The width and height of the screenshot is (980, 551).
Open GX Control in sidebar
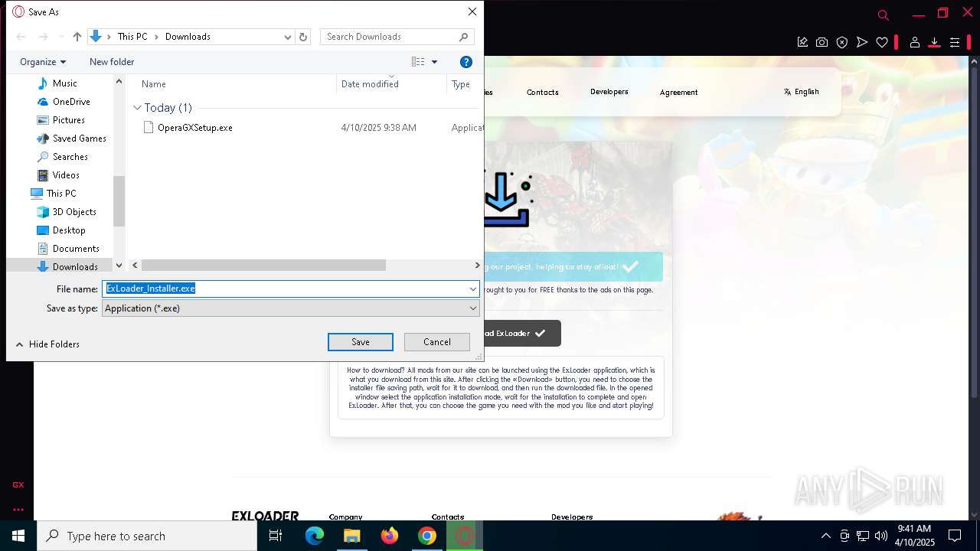[x=18, y=484]
